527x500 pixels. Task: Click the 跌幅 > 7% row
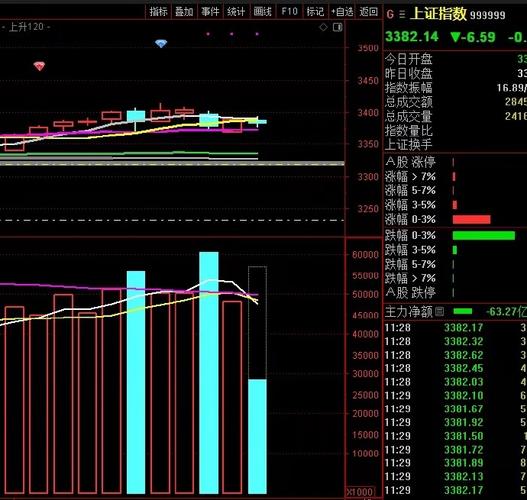click(455, 278)
